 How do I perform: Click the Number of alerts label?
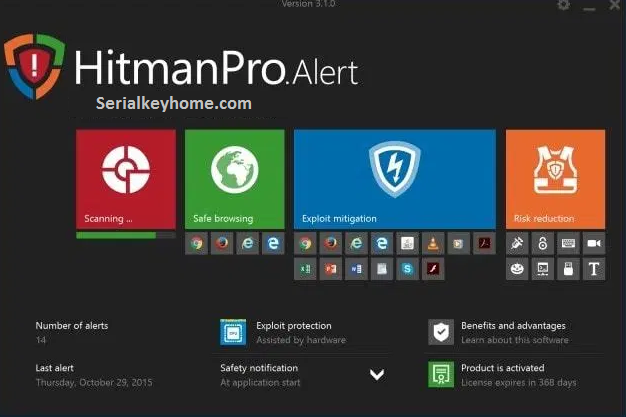coord(72,326)
